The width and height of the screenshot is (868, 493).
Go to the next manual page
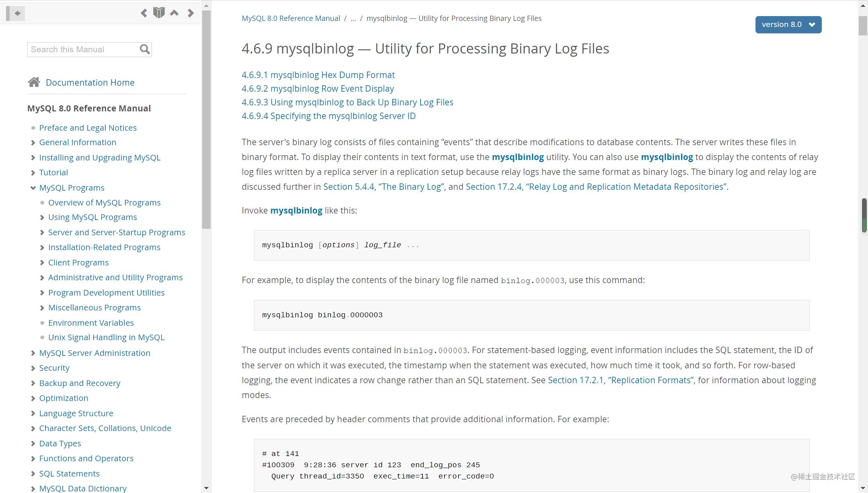(190, 13)
